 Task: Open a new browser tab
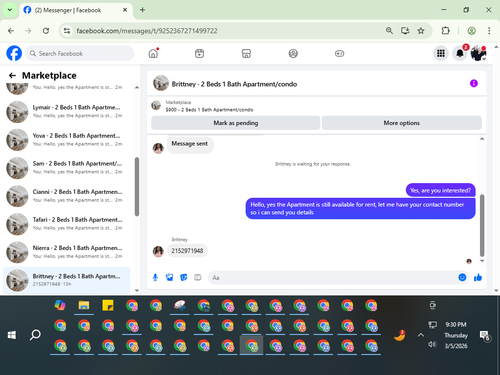[x=142, y=10]
